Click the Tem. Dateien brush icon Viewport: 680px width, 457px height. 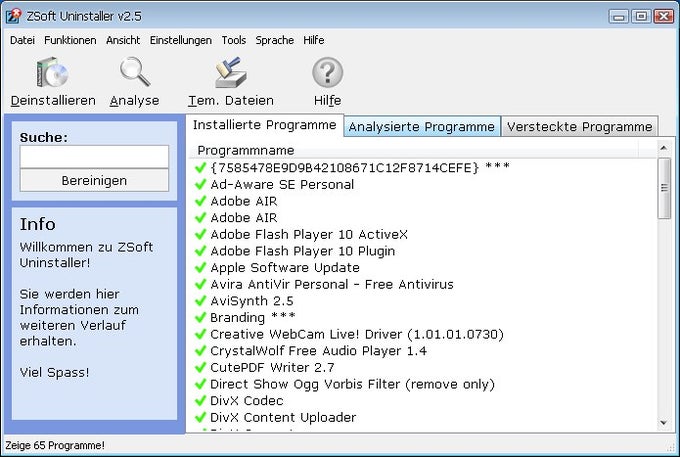231,72
